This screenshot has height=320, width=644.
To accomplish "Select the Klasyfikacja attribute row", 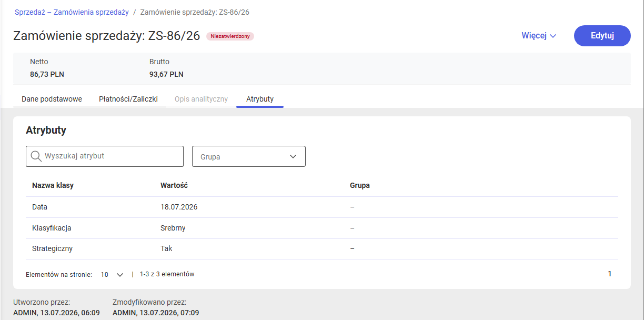I will pos(322,228).
